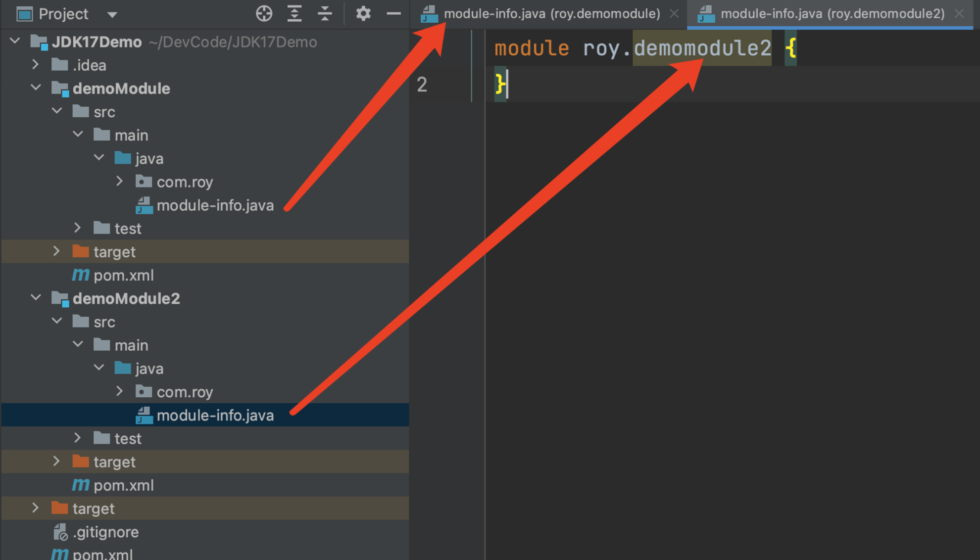Click the locate/select opened file crosshair icon

[x=264, y=13]
